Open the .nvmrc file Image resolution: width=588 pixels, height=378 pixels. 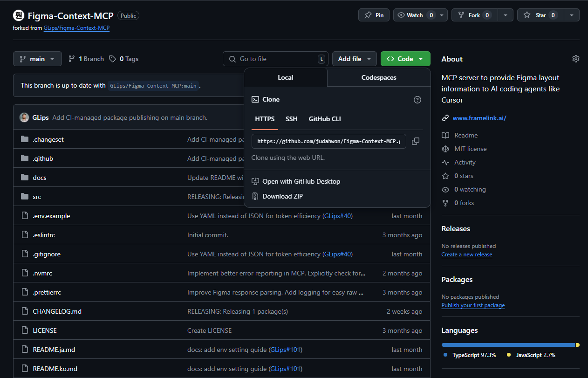click(42, 273)
